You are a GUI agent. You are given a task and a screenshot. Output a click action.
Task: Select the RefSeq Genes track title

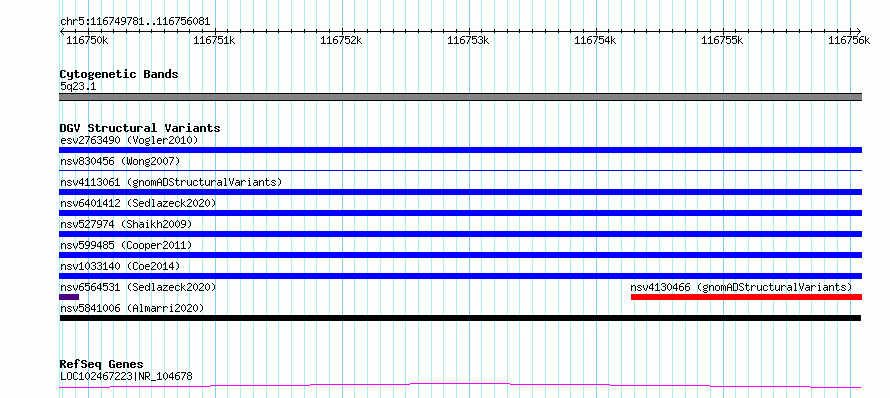click(102, 364)
